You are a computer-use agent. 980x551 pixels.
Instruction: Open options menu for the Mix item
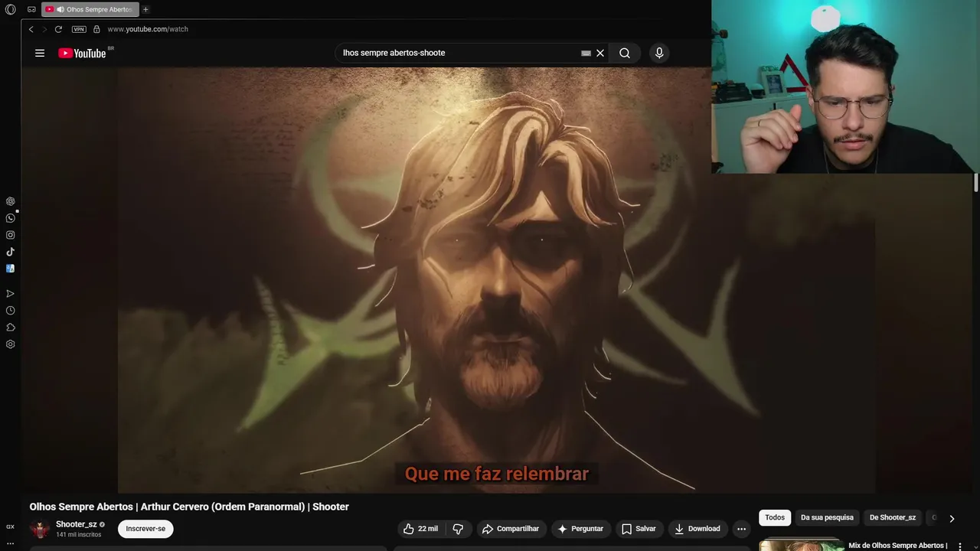coord(960,546)
